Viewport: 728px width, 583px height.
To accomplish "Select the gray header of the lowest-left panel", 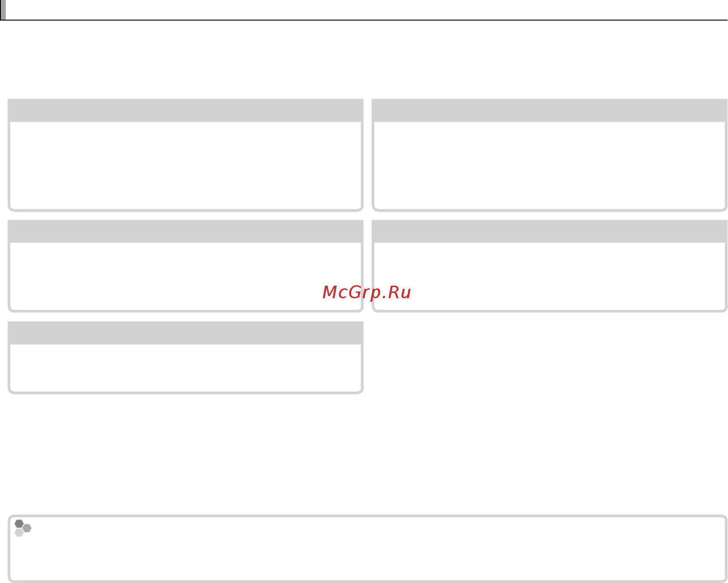I will (186, 333).
